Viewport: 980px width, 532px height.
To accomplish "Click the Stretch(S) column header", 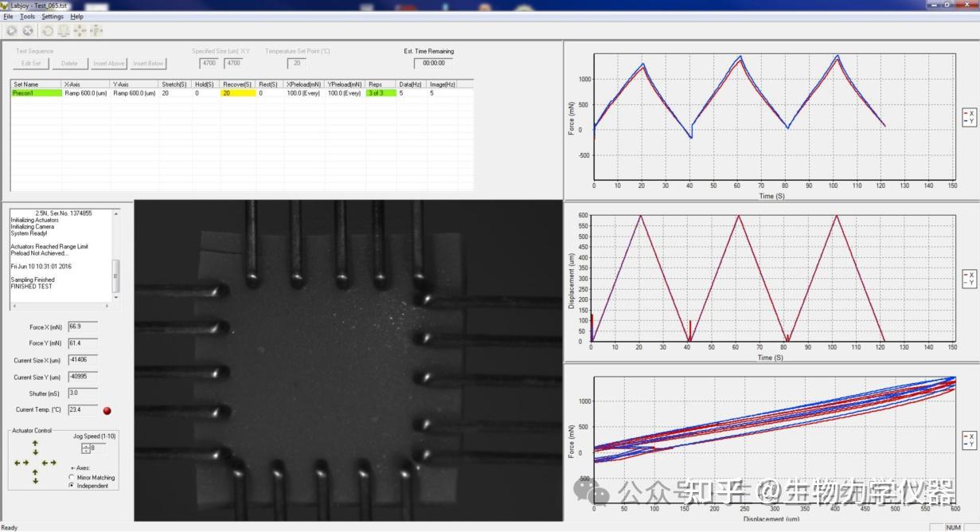I will point(175,84).
